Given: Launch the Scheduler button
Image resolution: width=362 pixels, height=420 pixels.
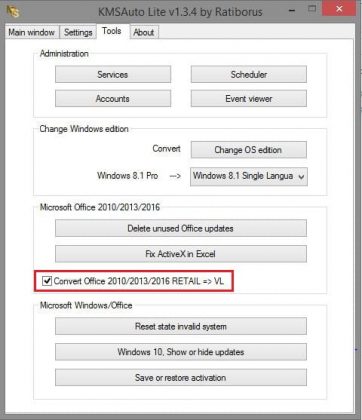Looking at the screenshot, I should click(249, 74).
